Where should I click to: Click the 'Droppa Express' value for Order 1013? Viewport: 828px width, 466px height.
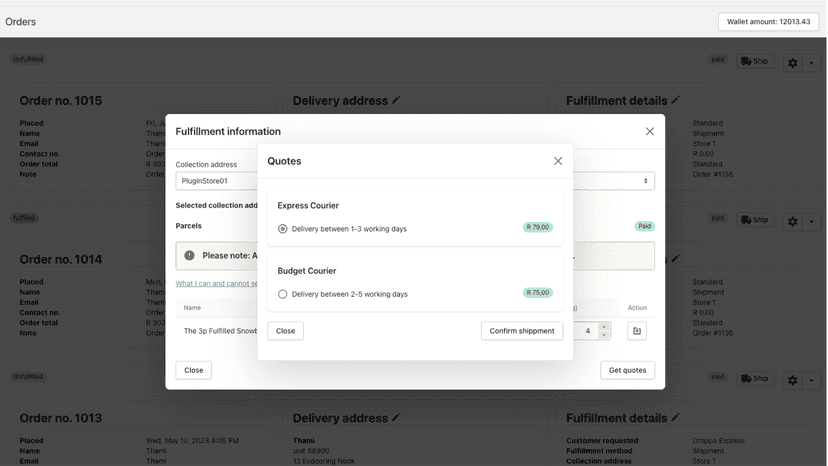(x=719, y=441)
